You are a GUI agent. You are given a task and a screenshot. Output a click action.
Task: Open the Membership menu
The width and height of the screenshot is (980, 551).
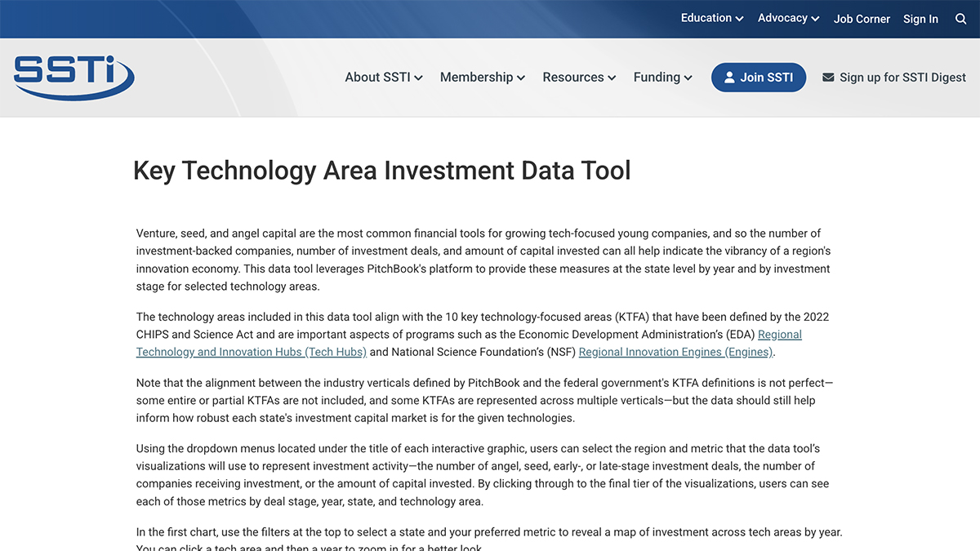(482, 78)
